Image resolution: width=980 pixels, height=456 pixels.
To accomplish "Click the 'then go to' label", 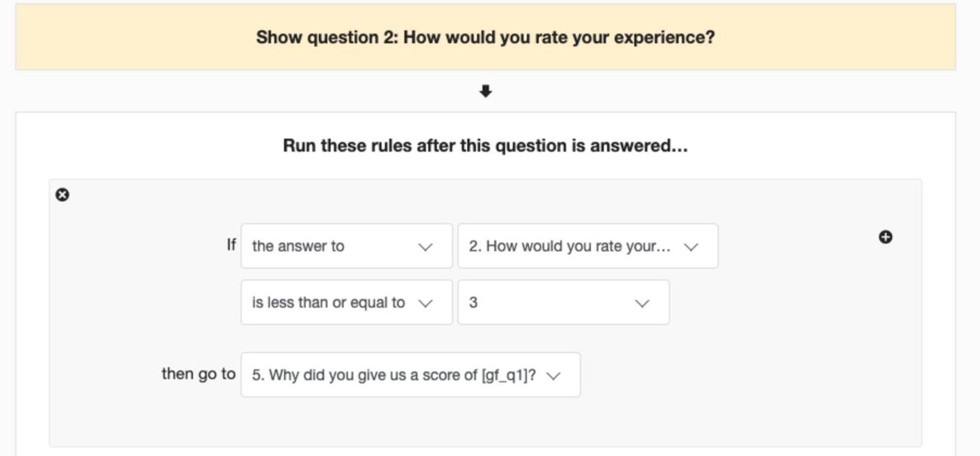I will tap(198, 375).
